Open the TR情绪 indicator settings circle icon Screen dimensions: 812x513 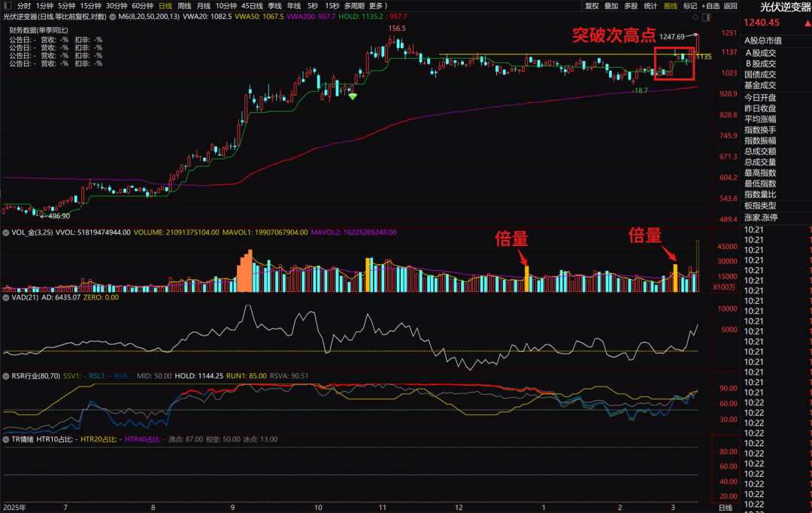[6, 439]
